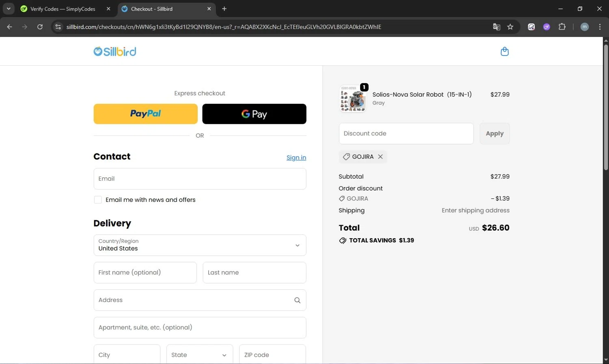Expand the Country/Region dropdown
The height and width of the screenshot is (364, 609).
pyautogui.click(x=200, y=245)
